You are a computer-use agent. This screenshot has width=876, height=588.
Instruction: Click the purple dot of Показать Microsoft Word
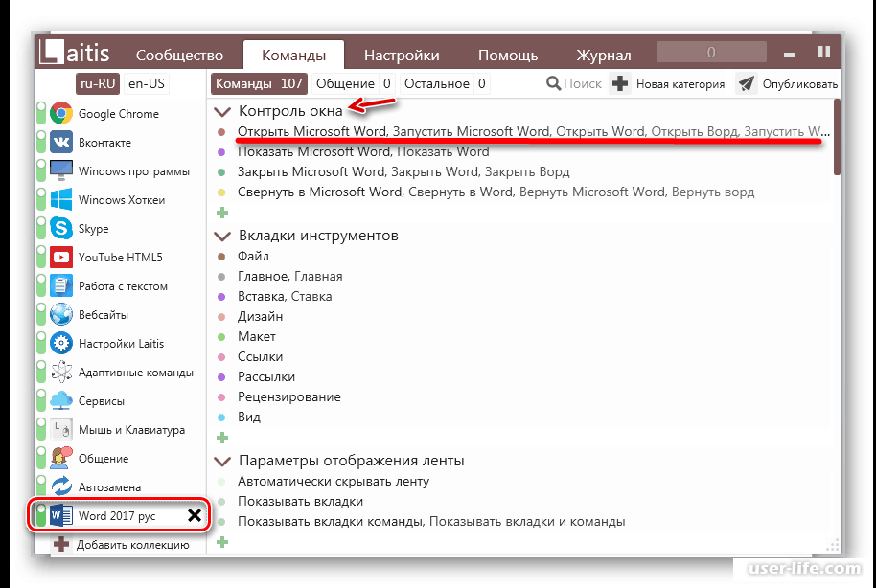(x=221, y=152)
